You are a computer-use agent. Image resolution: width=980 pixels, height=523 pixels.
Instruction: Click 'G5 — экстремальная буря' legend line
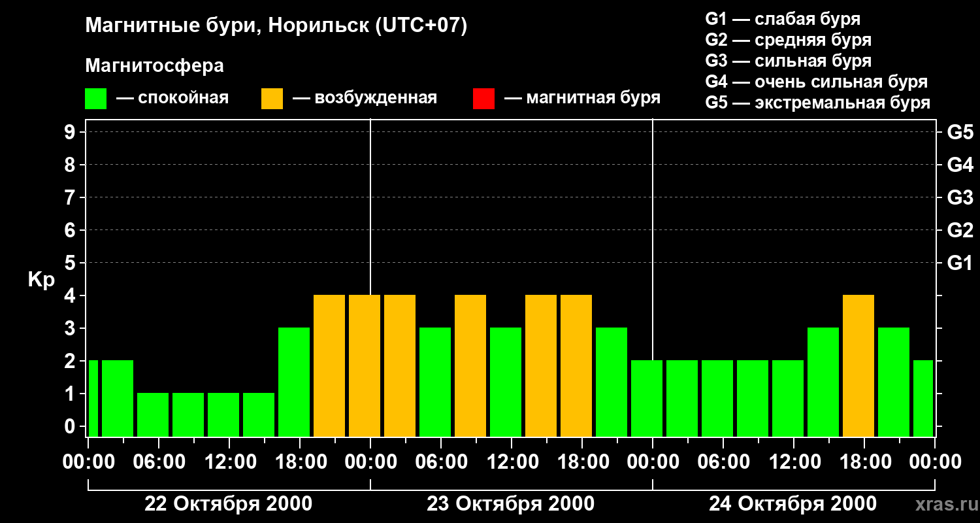[818, 103]
